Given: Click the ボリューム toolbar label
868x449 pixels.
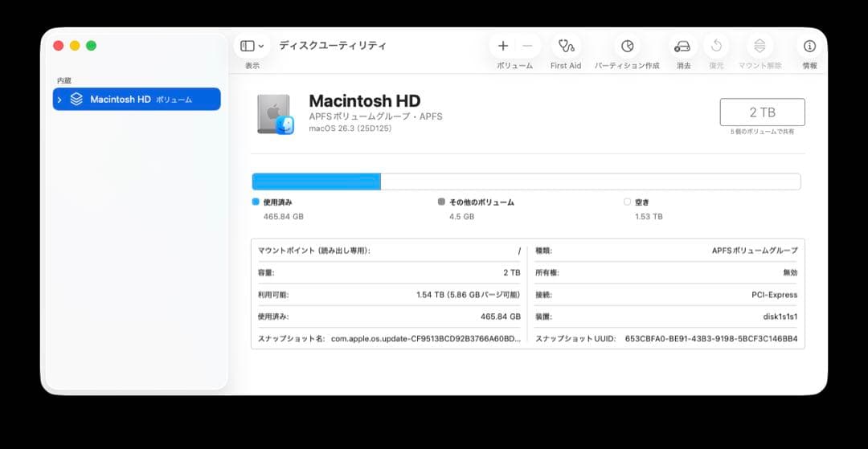Looking at the screenshot, I should point(515,66).
